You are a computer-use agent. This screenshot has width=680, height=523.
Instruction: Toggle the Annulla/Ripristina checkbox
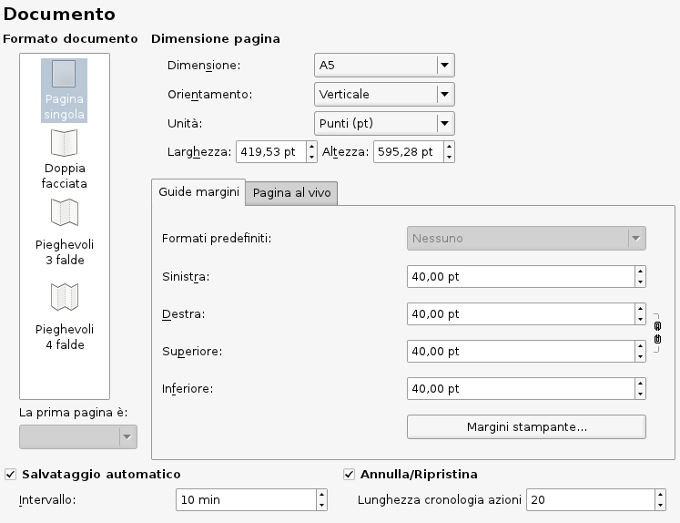pos(349,474)
